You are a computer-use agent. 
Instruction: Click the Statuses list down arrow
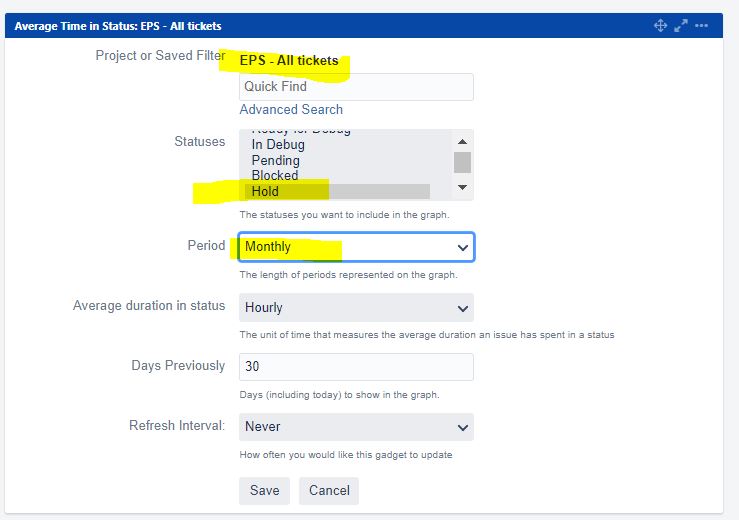[x=462, y=188]
